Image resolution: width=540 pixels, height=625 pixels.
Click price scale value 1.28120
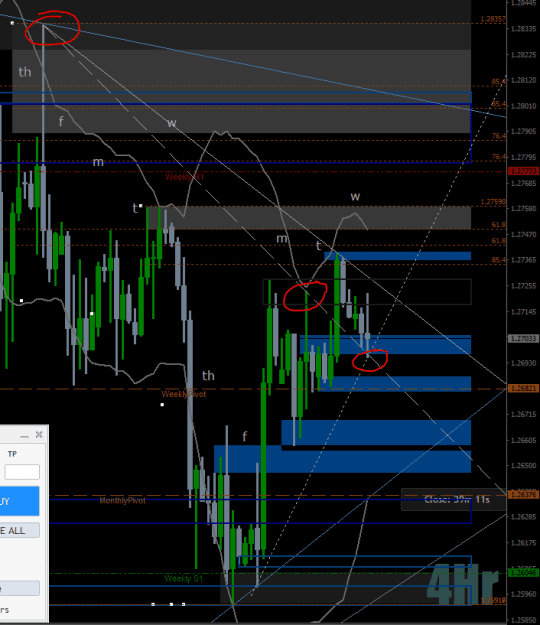524,80
